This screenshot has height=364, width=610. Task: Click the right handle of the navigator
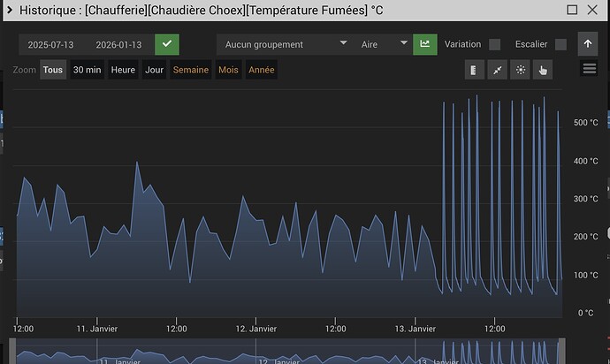(x=561, y=351)
